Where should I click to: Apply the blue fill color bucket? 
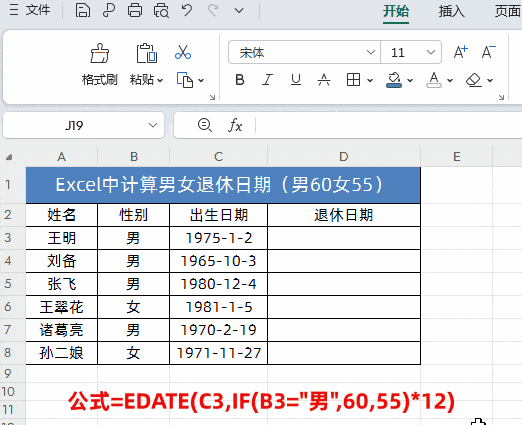pos(394,80)
